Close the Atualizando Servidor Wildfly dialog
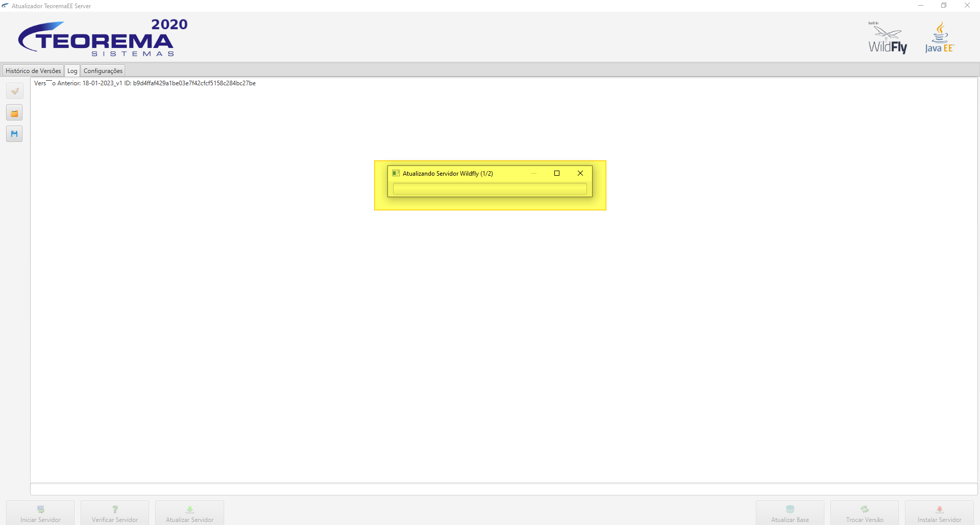This screenshot has width=980, height=525. [x=580, y=173]
